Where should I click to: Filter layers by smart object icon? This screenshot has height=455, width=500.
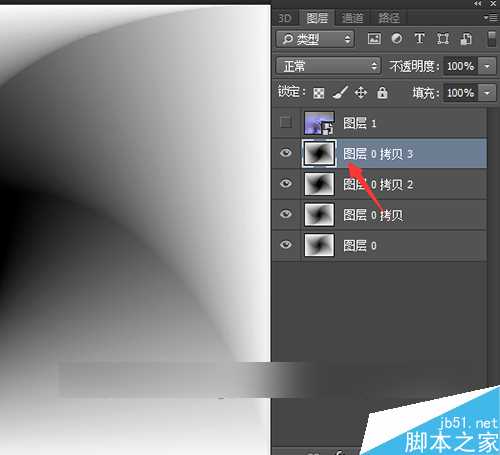click(x=466, y=39)
